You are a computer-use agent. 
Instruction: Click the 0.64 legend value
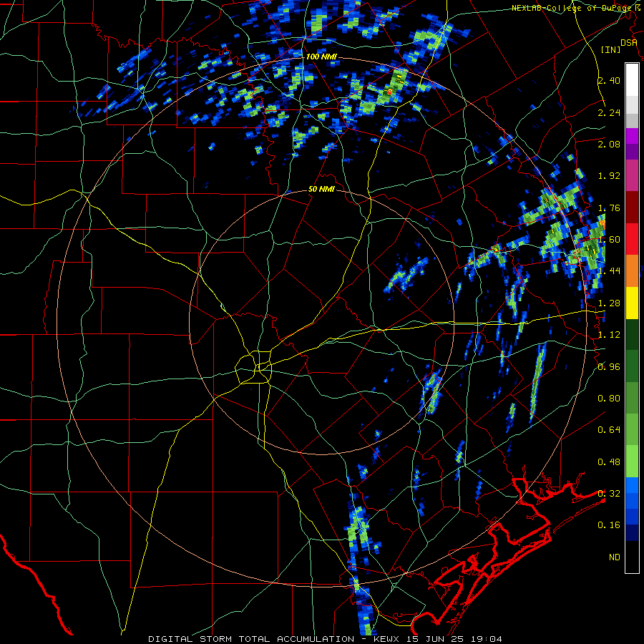tap(609, 430)
